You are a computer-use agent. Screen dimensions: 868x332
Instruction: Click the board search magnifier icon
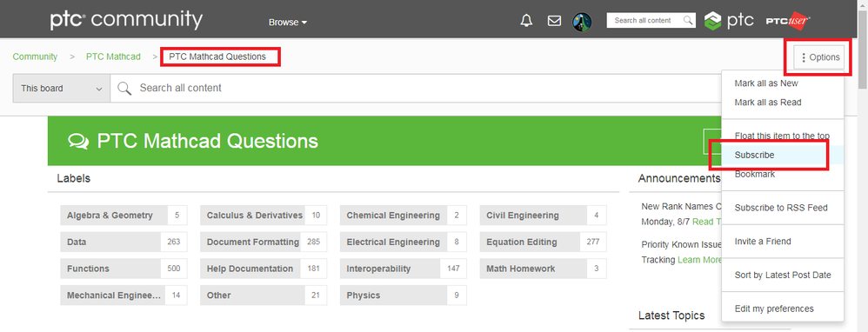pos(124,88)
